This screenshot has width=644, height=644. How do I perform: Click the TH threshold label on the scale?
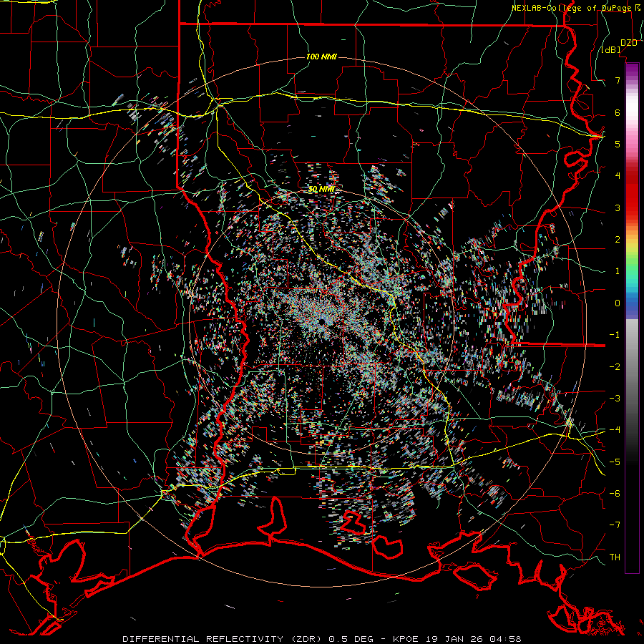615,557
